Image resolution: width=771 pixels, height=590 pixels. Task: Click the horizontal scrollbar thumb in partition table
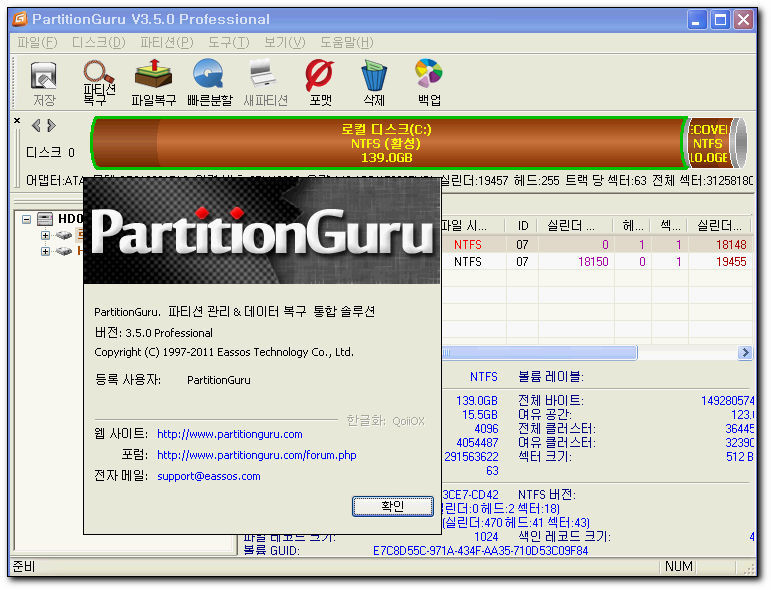[540, 353]
